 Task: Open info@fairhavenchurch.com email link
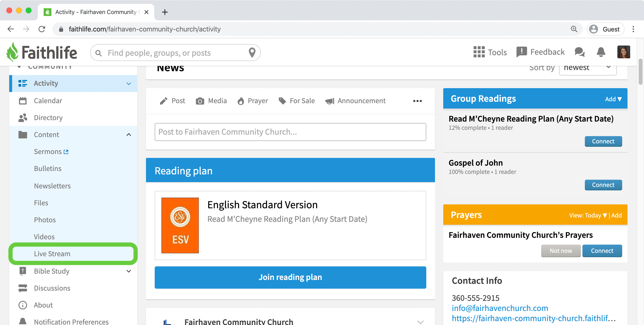point(500,308)
